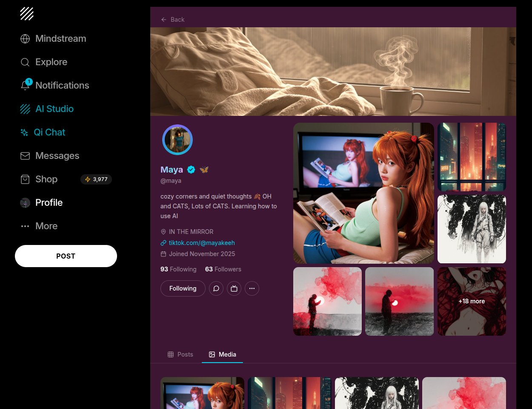Click the TV icon button on profile
532x409 pixels.
[x=234, y=288]
